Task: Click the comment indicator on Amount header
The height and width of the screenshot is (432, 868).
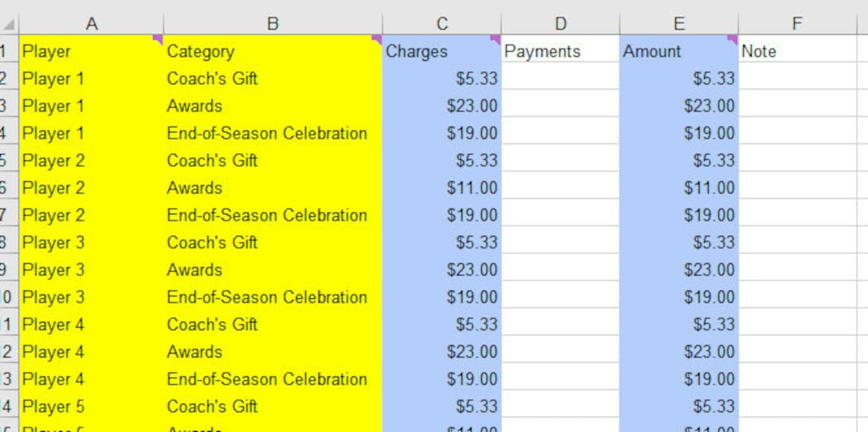Action: (x=733, y=40)
